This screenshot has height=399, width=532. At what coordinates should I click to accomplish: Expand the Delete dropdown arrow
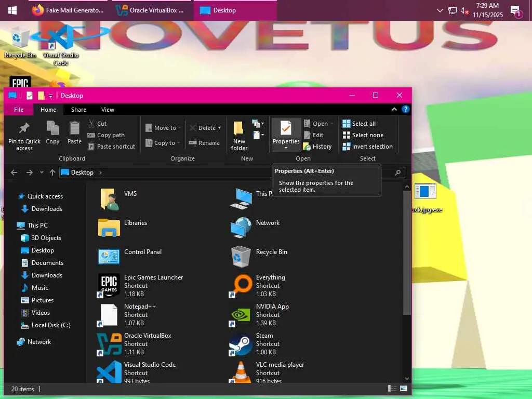[220, 128]
